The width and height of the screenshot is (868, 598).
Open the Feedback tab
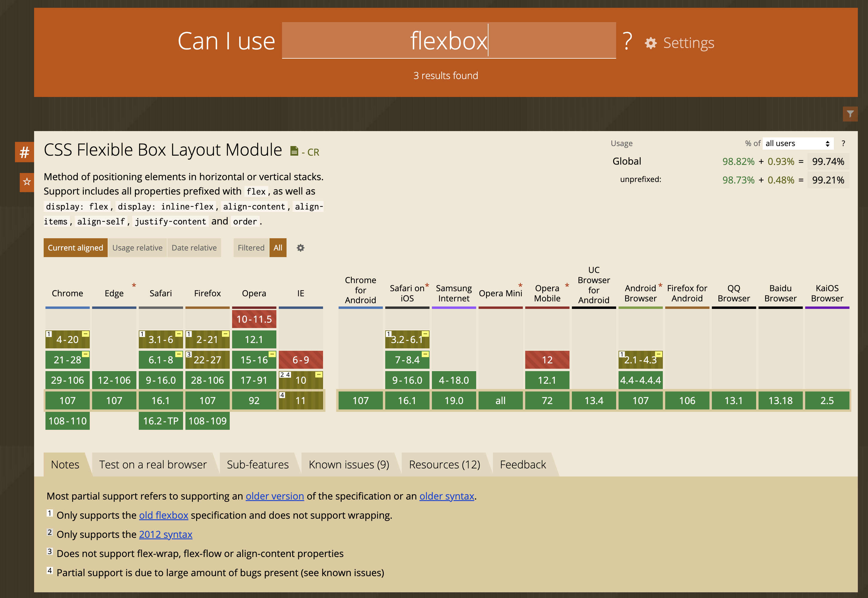pos(523,465)
